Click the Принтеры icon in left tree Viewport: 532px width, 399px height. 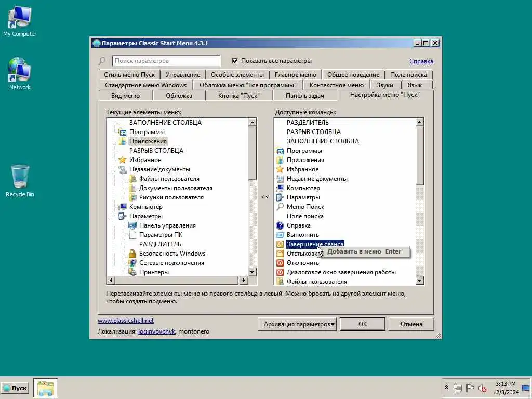(x=132, y=272)
